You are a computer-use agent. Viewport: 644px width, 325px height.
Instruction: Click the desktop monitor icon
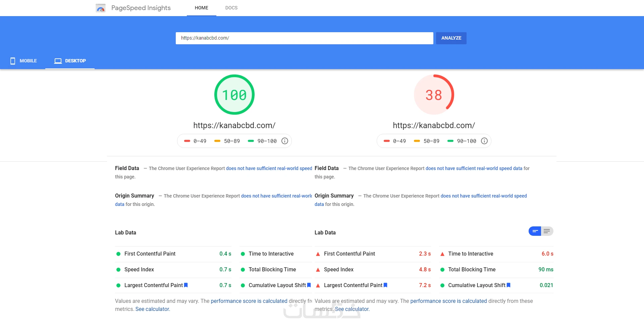point(58,61)
